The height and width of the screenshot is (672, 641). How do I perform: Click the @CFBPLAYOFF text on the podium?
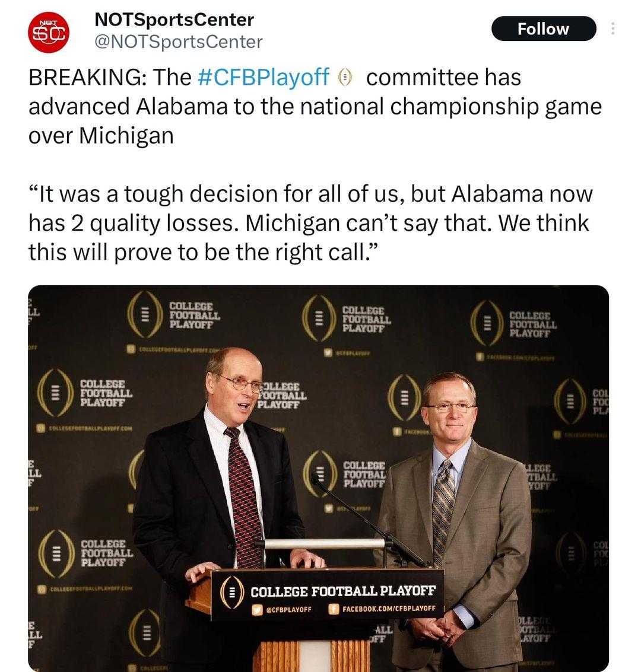(288, 609)
